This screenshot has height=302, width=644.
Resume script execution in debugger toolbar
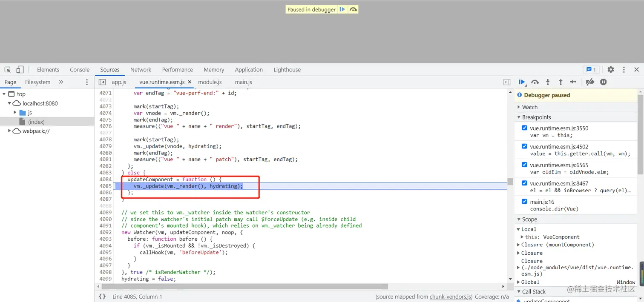point(522,82)
